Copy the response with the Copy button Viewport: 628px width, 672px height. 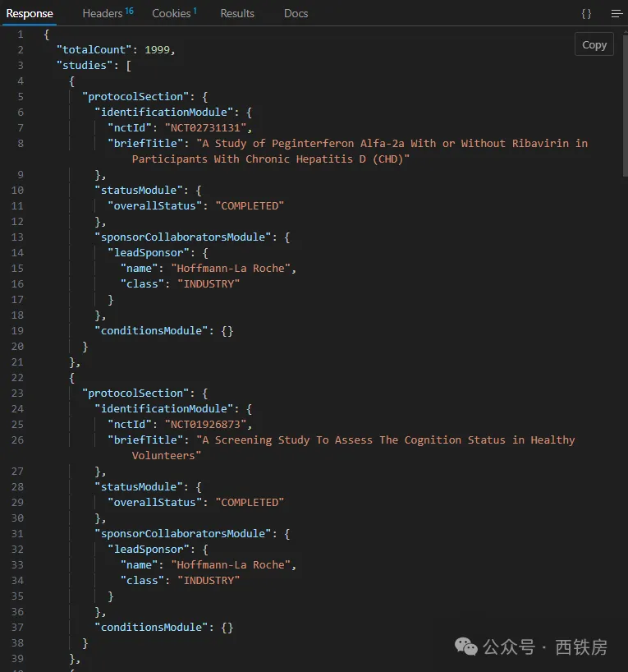(x=594, y=45)
